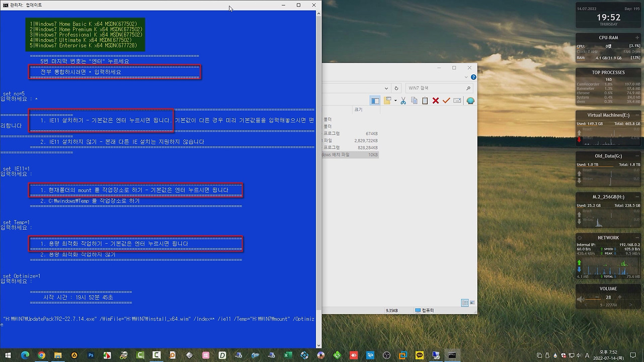Screen dimensions: 644x362
Task: Decrease volume with the minus button
Action: point(597,297)
